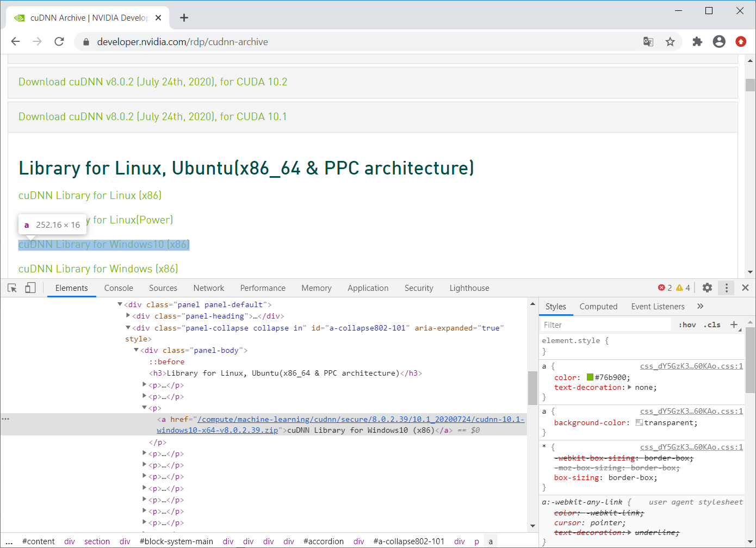756x548 pixels.
Task: Open the transparent background-color swatch
Action: 639,422
